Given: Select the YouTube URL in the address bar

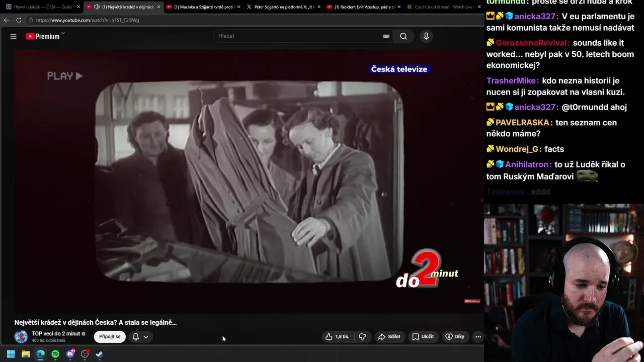Looking at the screenshot, I should 88,20.
